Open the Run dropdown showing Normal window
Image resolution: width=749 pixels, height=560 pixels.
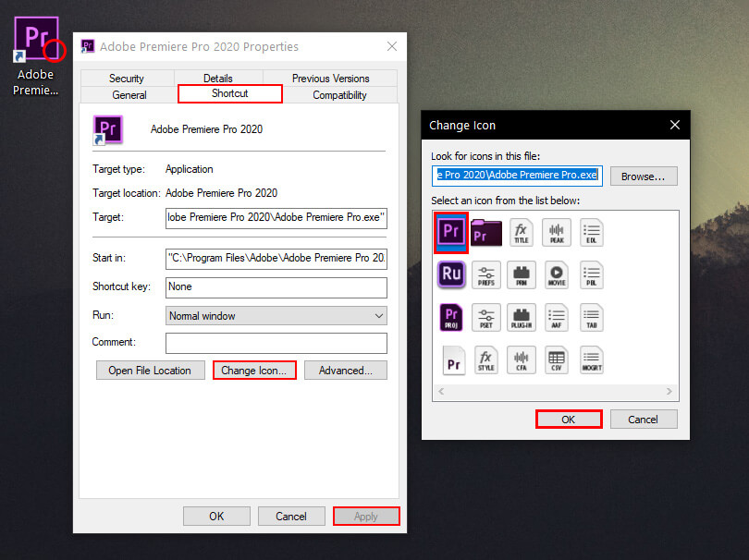(x=276, y=315)
